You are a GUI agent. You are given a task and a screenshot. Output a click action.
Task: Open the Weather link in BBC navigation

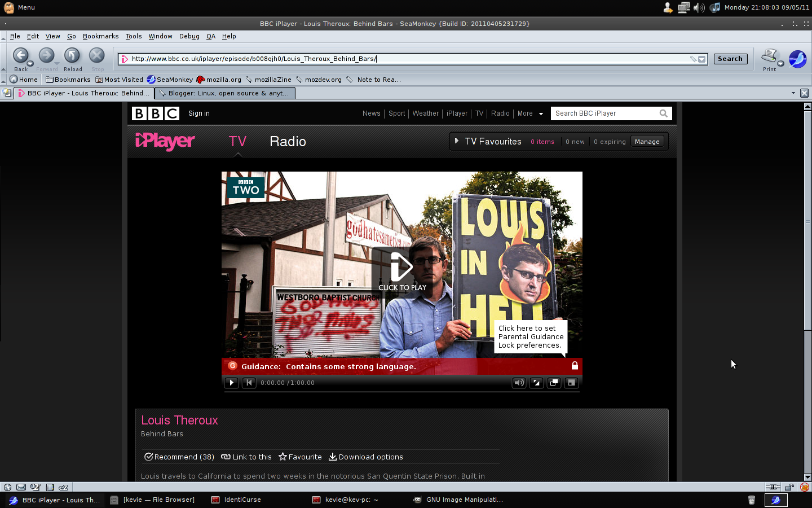click(426, 113)
